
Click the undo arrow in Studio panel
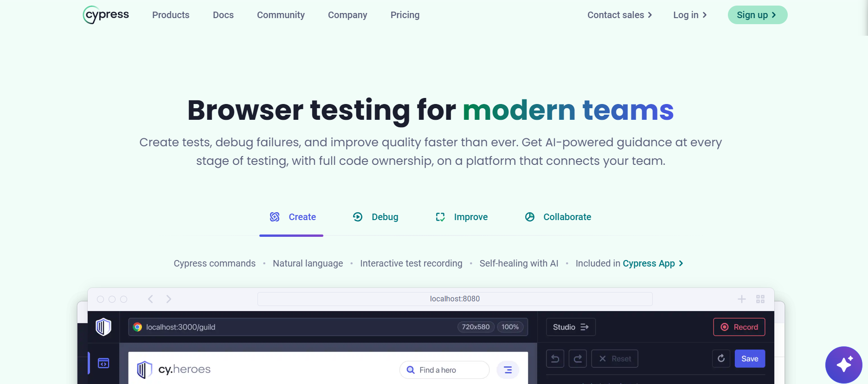pyautogui.click(x=555, y=358)
